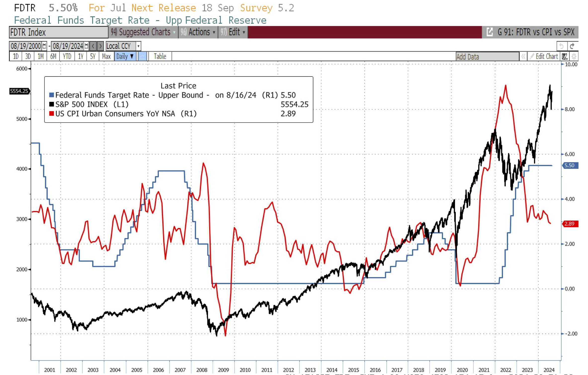Undo the last chart change
This screenshot has height=375, width=588.
click(x=561, y=46)
